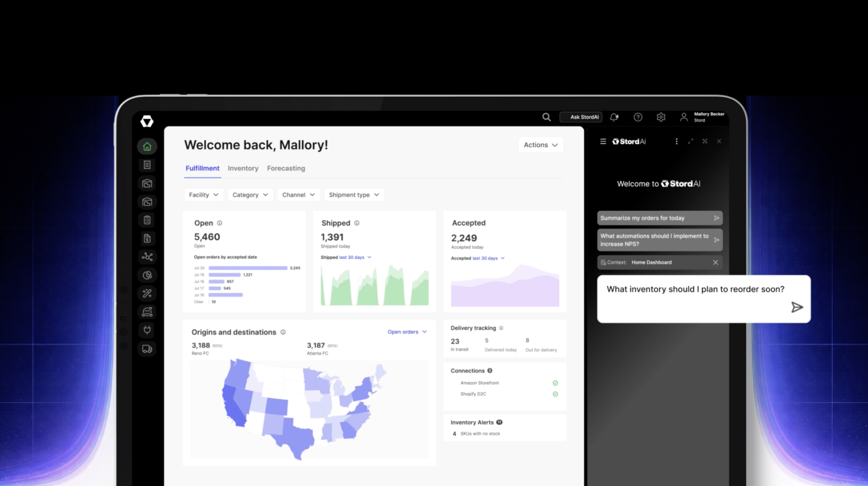Screen dimensions: 868x486
Task: Open the Open orders map dropdown
Action: click(x=407, y=332)
